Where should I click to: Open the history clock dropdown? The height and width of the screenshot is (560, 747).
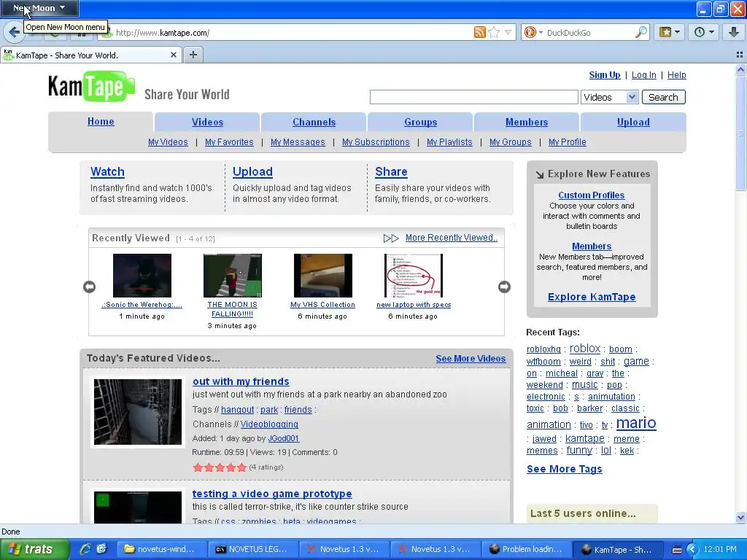coord(705,32)
